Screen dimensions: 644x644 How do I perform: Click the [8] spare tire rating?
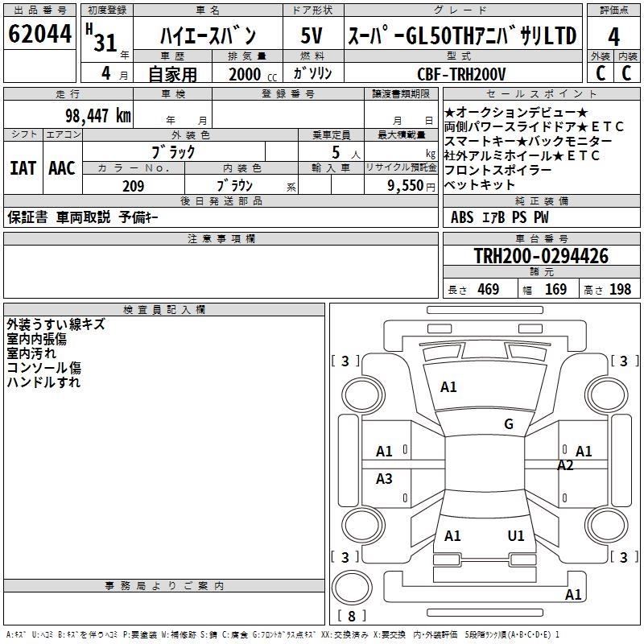coord(351,617)
